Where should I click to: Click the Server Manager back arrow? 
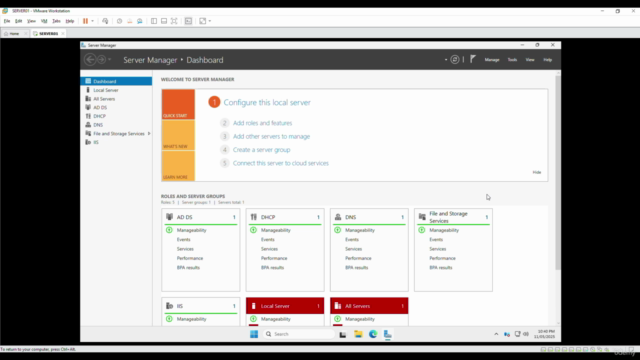click(90, 60)
